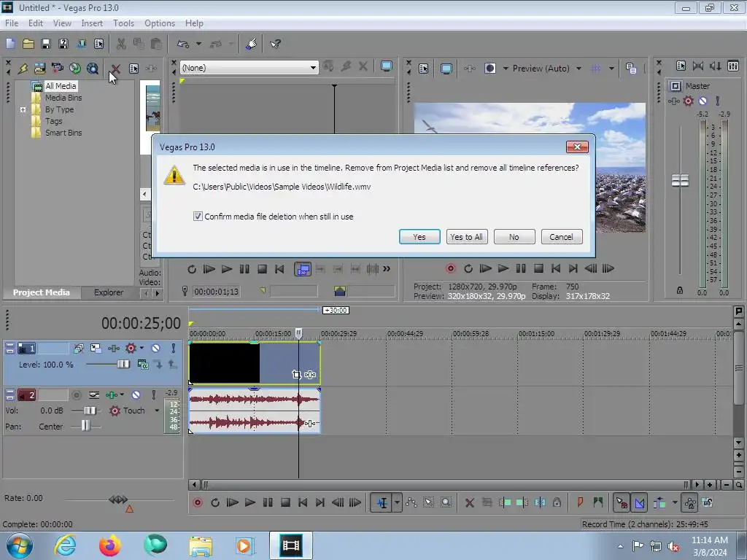
Task: Expand the Undo history dropdown arrow
Action: (198, 44)
